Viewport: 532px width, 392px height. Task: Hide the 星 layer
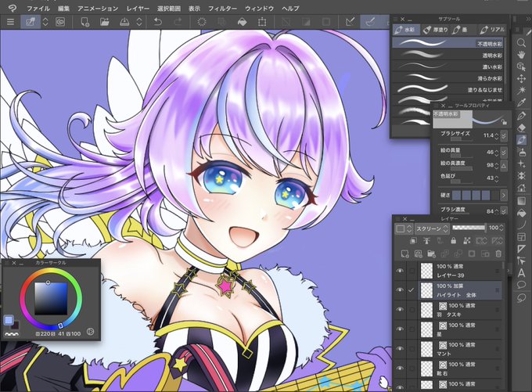click(x=400, y=329)
